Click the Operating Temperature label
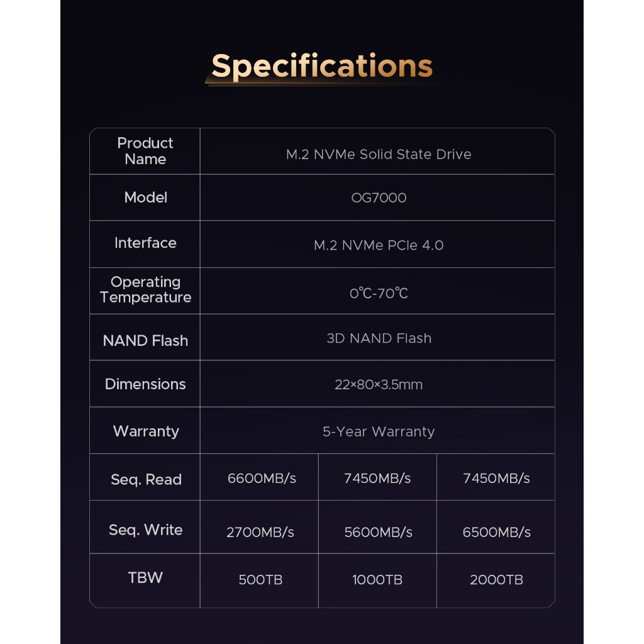The height and width of the screenshot is (644, 644). (x=145, y=290)
